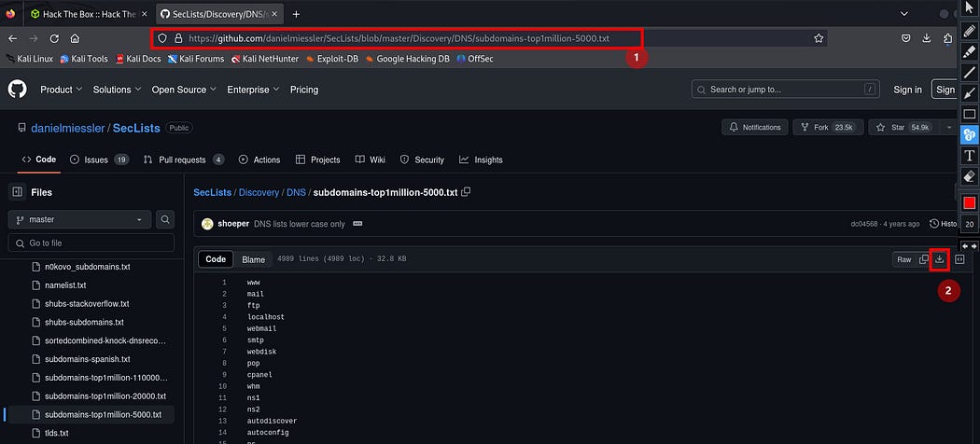
Task: Go back using the browser back arrow
Action: click(12, 38)
